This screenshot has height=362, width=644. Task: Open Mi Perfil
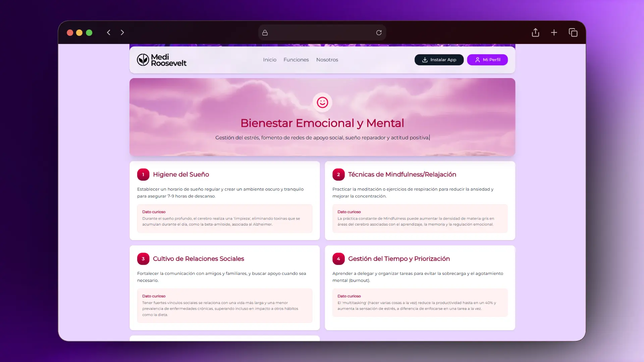(487, 60)
